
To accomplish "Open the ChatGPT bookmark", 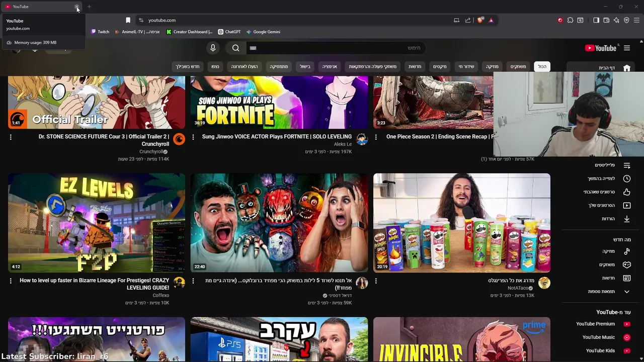I will point(229,32).
